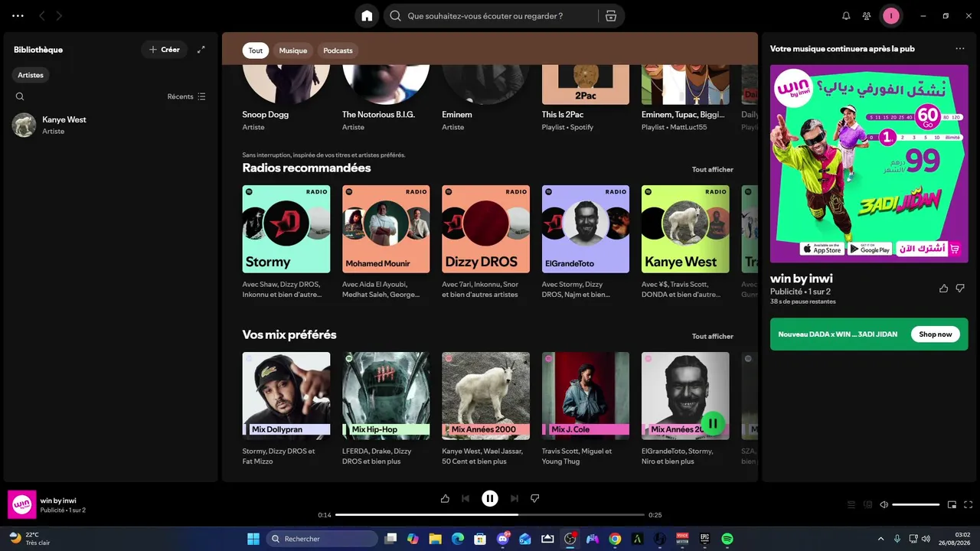Open connect-to-device icon in player bar
The width and height of the screenshot is (980, 551).
[867, 504]
